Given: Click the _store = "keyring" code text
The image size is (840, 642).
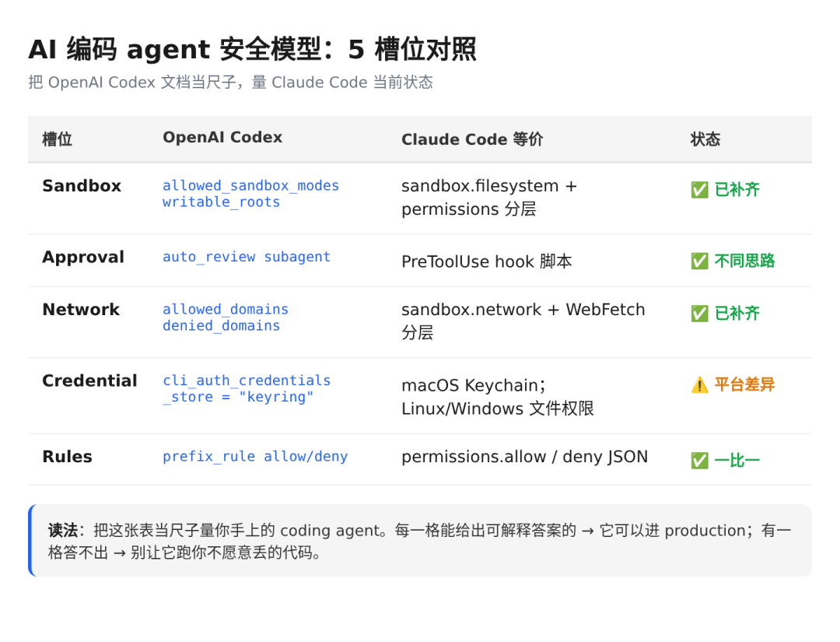Looking at the screenshot, I should tap(238, 397).
